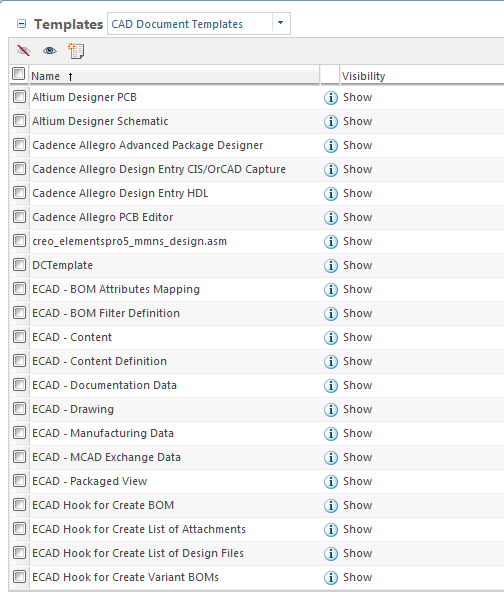Check the Altium Designer PCB row
Image resolution: width=504 pixels, height=592 pixels.
(19, 97)
